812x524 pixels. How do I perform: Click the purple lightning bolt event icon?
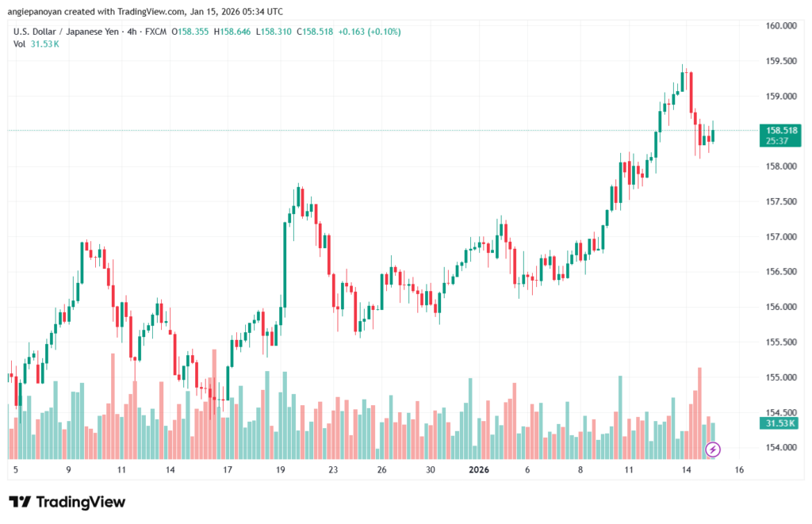pos(713,449)
